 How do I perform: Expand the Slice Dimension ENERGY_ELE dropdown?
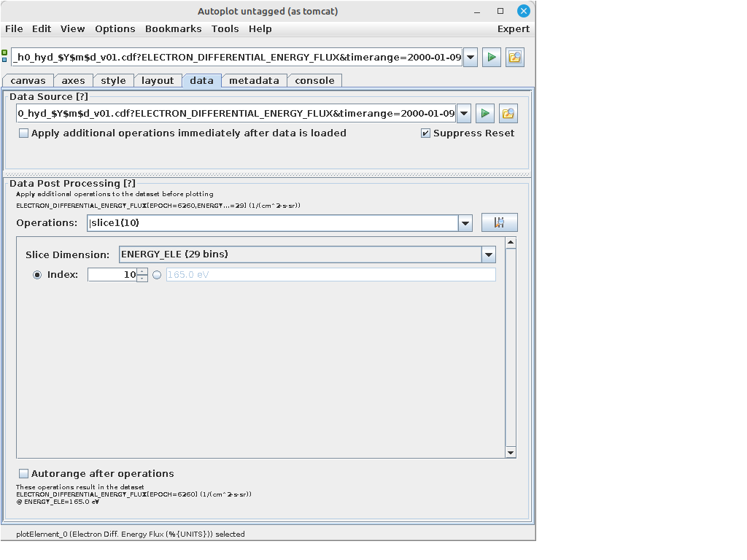point(488,254)
